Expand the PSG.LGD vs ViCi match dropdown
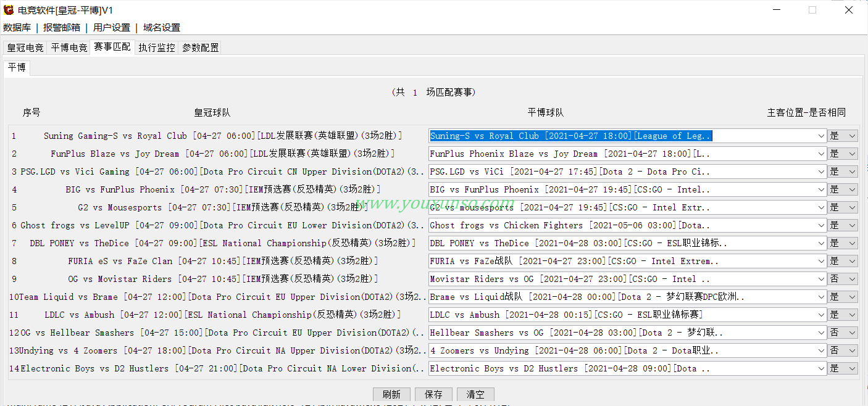This screenshot has height=406, width=868. point(820,172)
